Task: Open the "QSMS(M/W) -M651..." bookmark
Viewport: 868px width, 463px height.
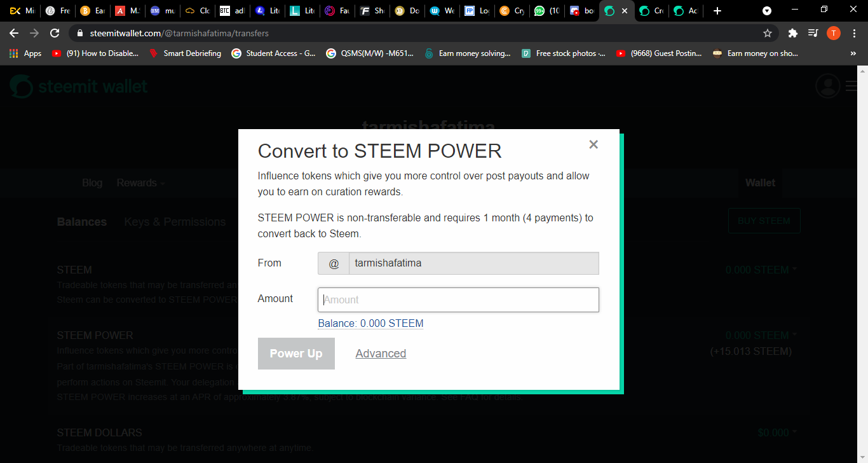Action: [x=369, y=53]
